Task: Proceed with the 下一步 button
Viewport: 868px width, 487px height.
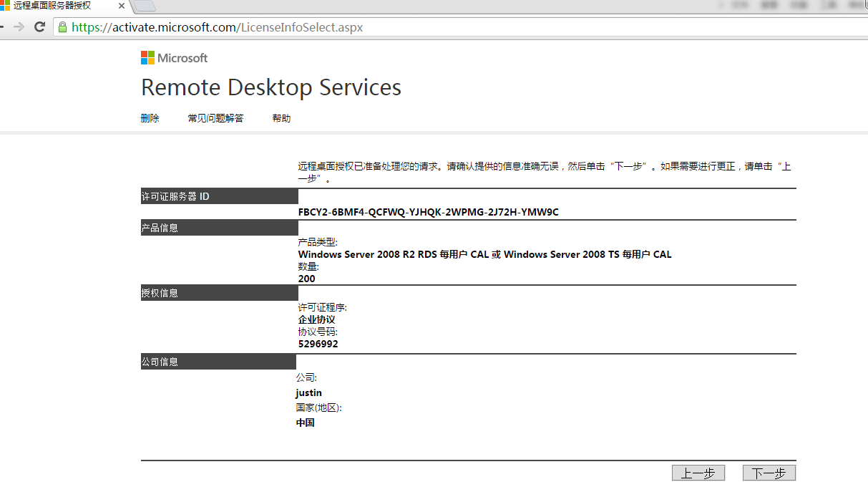Action: coord(769,473)
